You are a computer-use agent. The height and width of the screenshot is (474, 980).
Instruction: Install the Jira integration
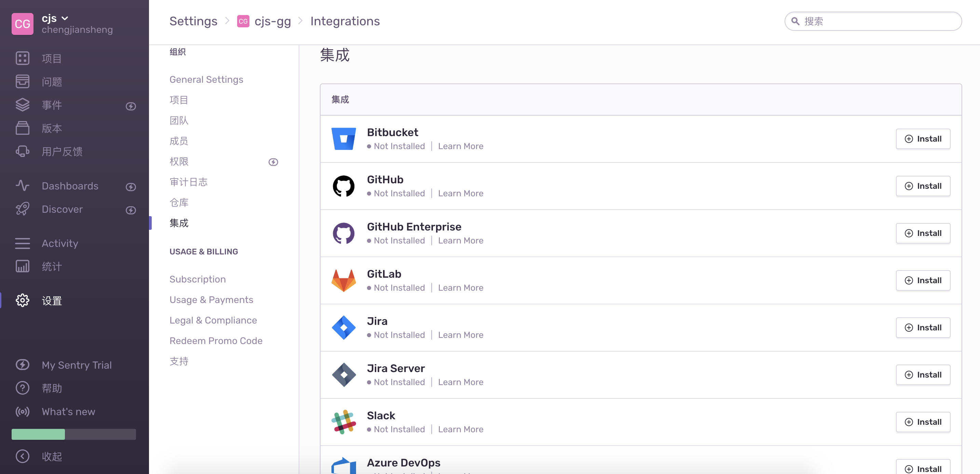coord(923,327)
